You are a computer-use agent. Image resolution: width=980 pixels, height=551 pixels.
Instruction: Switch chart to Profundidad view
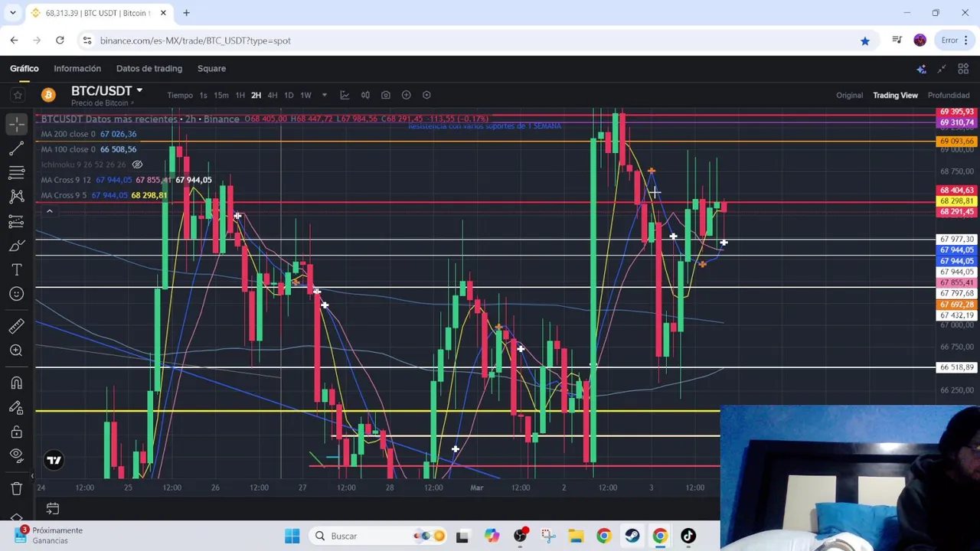[949, 95]
